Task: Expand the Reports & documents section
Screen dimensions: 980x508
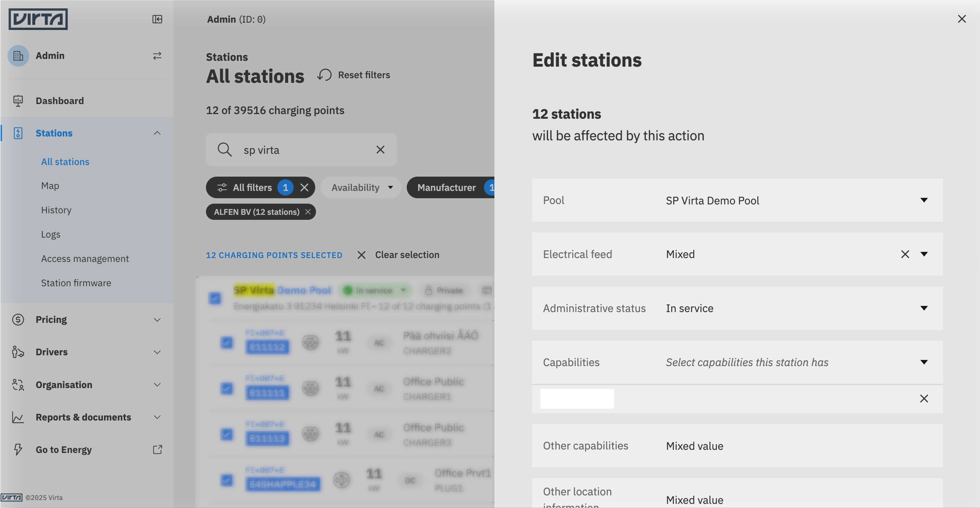Action: tap(157, 417)
